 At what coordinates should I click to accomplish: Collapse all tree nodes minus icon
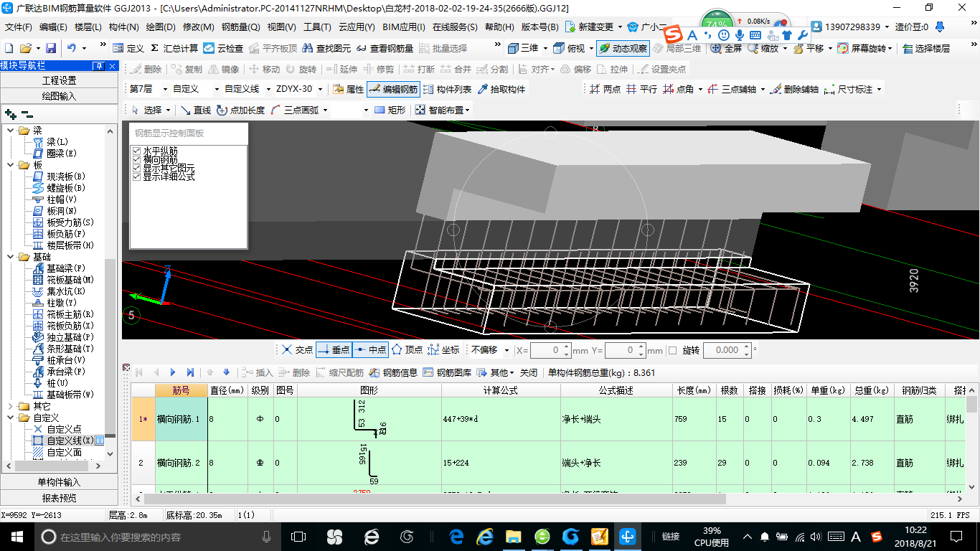tap(27, 114)
